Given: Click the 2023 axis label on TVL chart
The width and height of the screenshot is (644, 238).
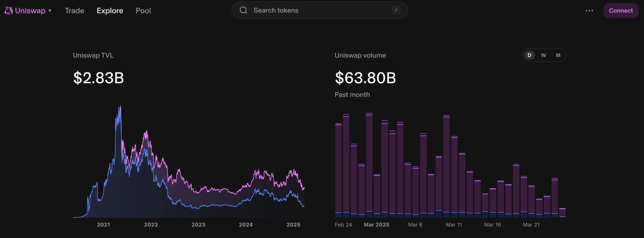Looking at the screenshot, I should tap(198, 225).
